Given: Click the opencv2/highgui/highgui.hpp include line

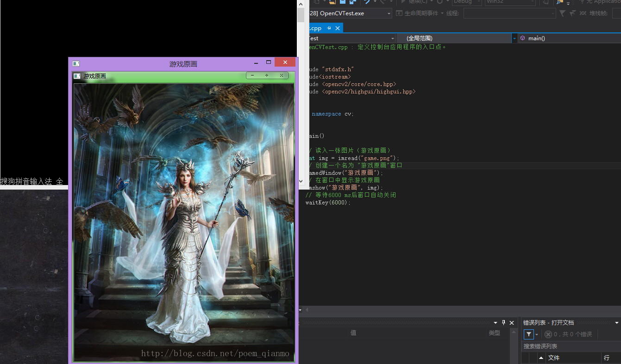Looking at the screenshot, I should coord(362,92).
